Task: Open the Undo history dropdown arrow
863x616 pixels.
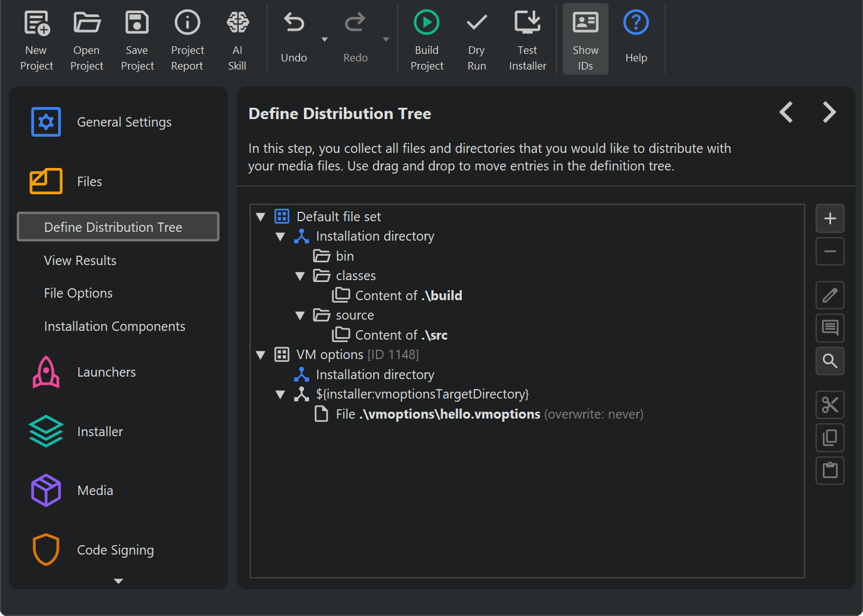Action: coord(325,39)
